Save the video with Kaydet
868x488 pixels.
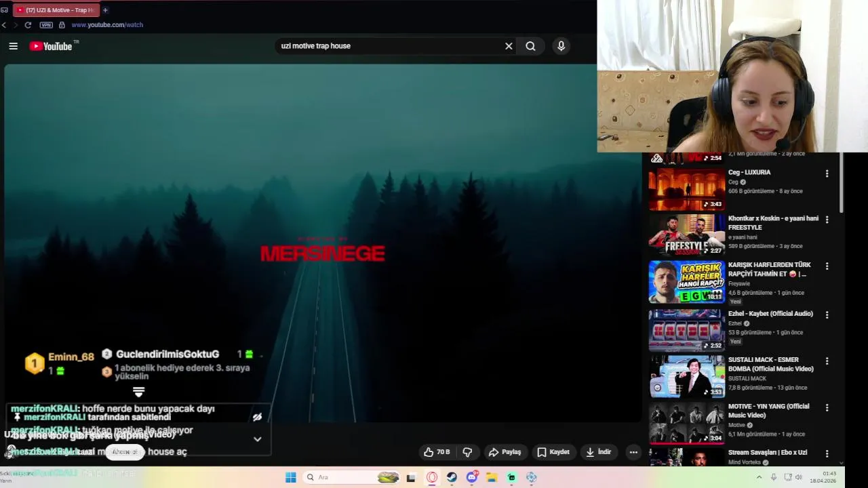[553, 452]
